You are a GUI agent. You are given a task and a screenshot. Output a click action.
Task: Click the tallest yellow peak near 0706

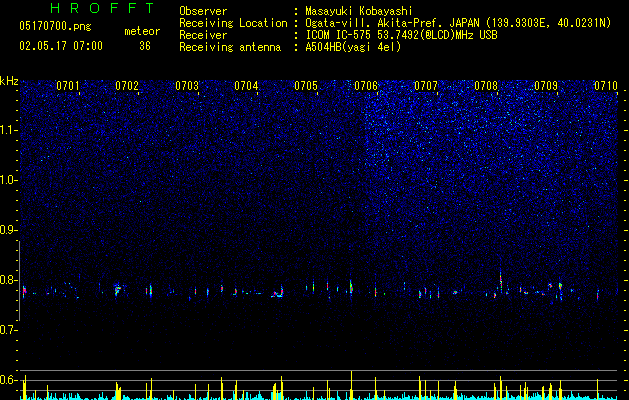click(351, 385)
